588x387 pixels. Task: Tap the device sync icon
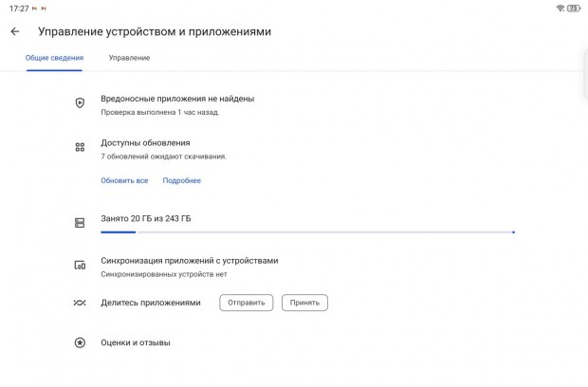coord(80,266)
